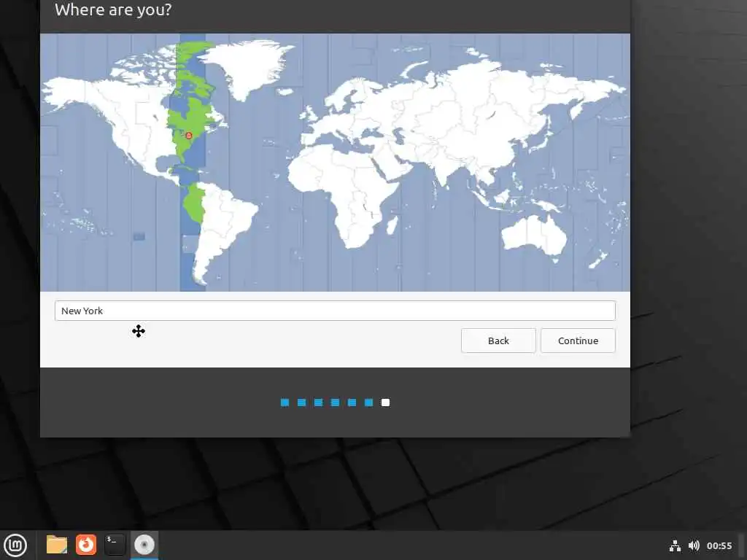747x560 pixels.
Task: Open the network connection tray icon
Action: 675,545
